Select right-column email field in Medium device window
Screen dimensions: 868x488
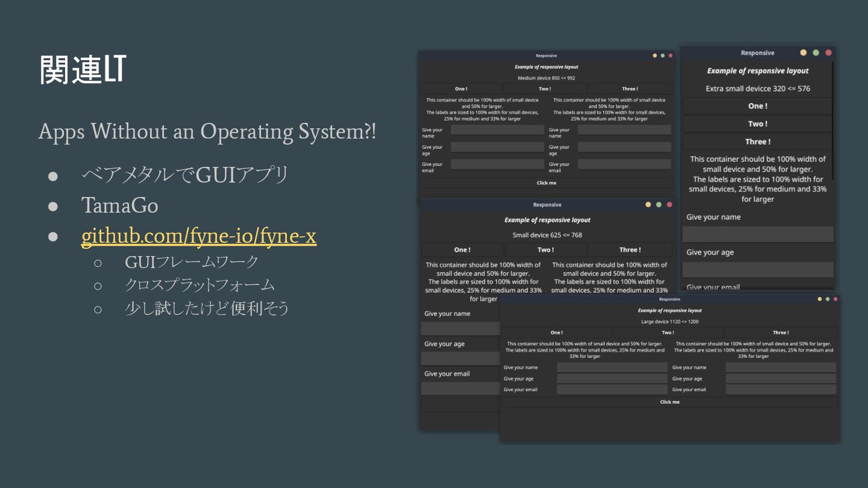tap(624, 164)
